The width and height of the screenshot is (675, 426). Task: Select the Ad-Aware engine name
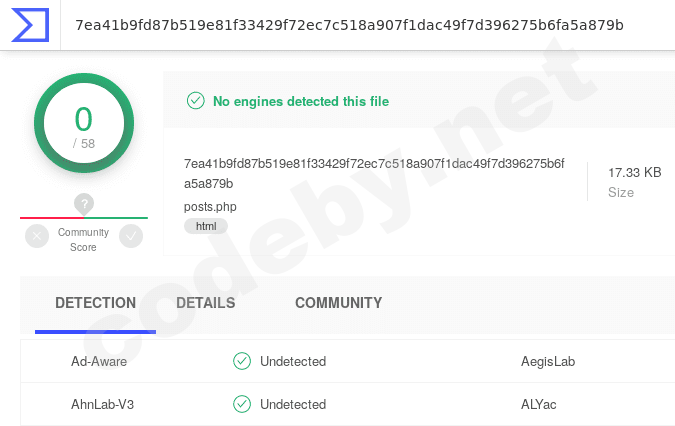coord(99,361)
